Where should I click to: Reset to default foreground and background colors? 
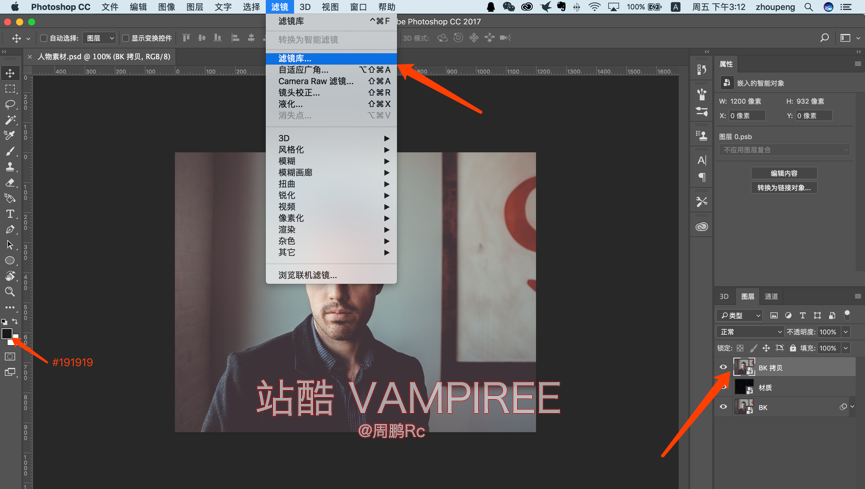coord(4,321)
